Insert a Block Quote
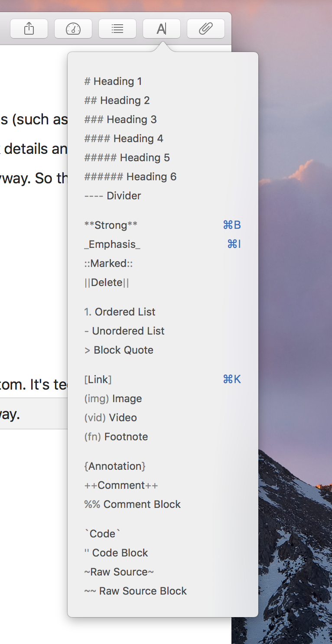 pos(119,350)
